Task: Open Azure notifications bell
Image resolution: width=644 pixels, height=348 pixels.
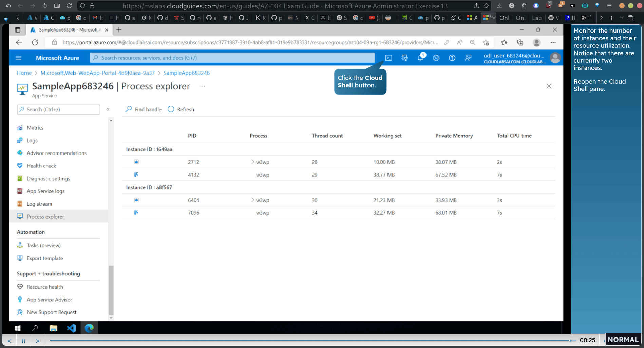Action: click(x=420, y=58)
